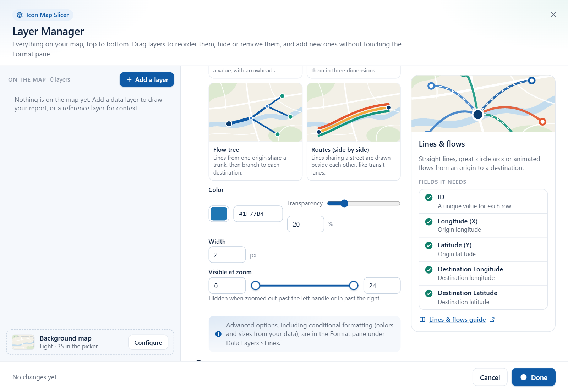Open the blue line color swatch
Image resolution: width=568 pixels, height=392 pixels.
[219, 214]
